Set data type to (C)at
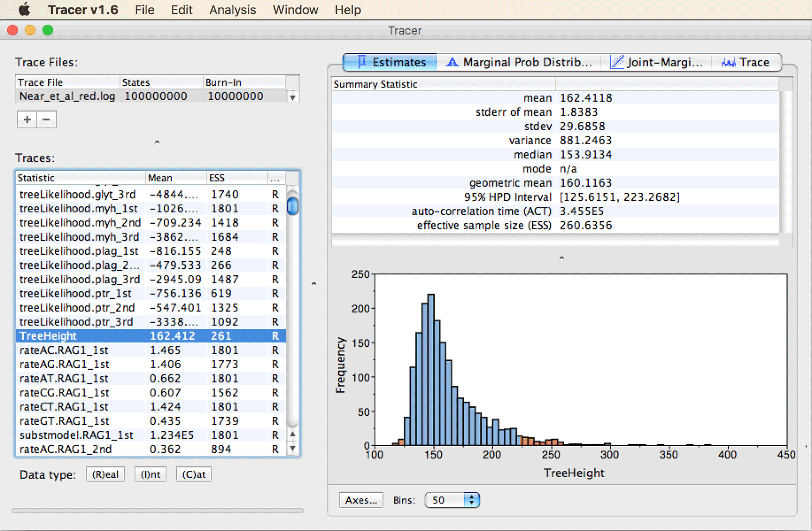Viewport: 812px width, 531px height. coord(193,474)
